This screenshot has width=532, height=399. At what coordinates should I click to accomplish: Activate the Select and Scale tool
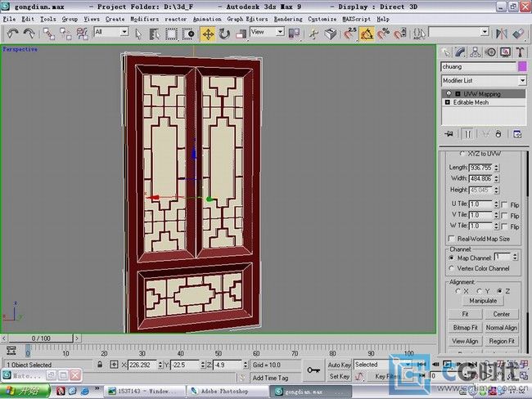click(241, 34)
